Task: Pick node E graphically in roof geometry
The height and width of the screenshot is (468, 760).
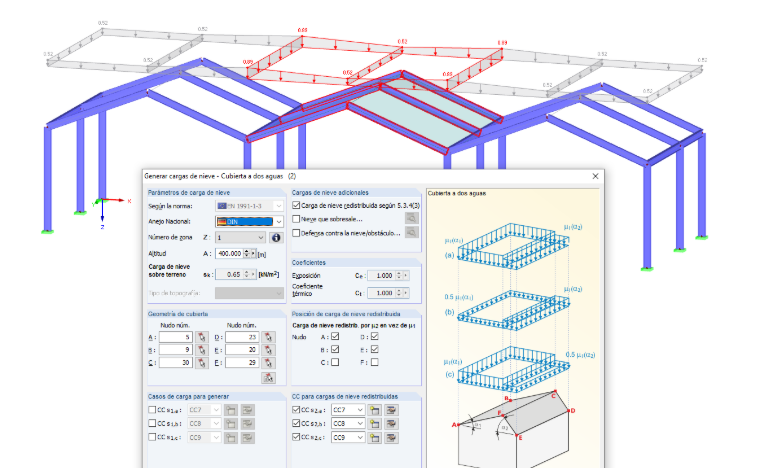Action: pos(268,350)
